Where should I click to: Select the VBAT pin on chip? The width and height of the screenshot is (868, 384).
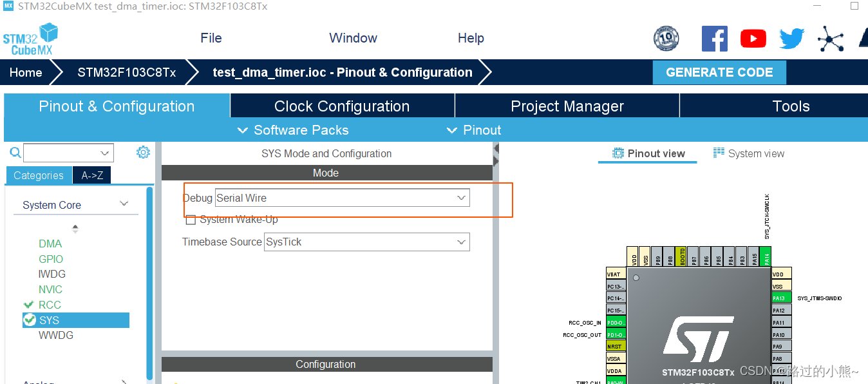[616, 274]
